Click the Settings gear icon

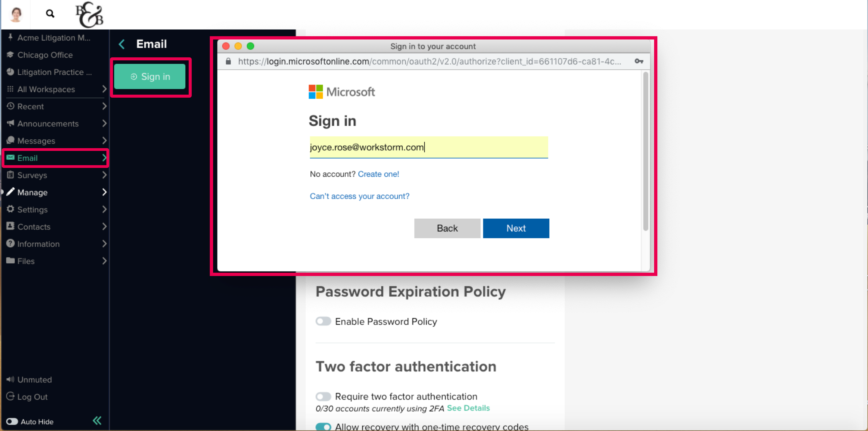tap(10, 209)
